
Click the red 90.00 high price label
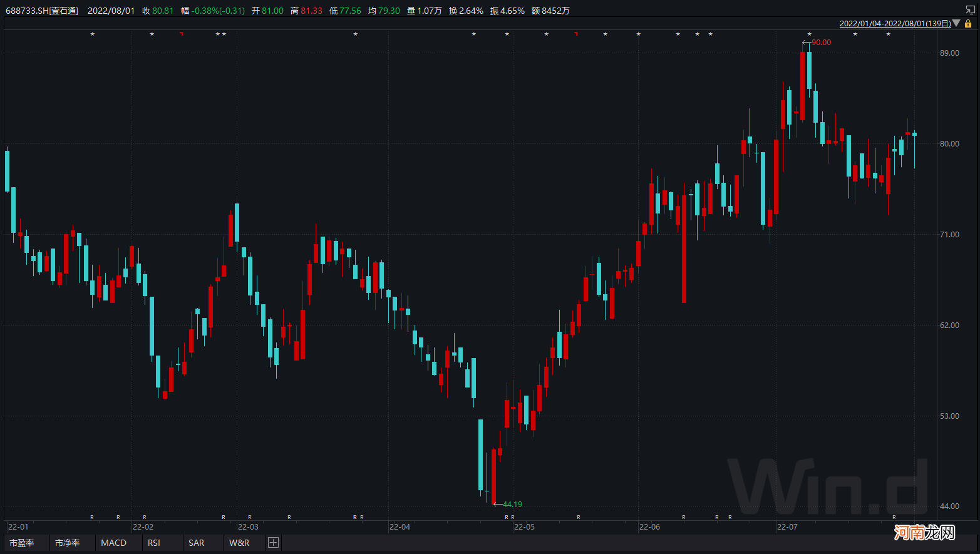[822, 43]
